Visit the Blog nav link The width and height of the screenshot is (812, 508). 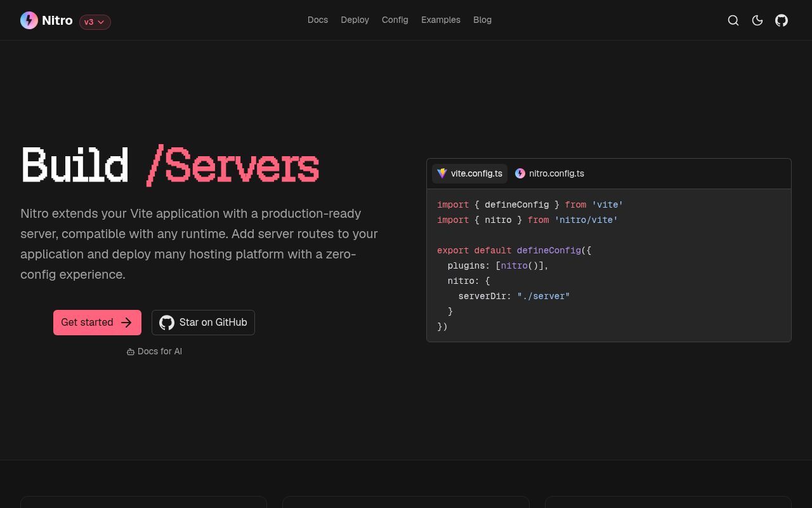(x=482, y=20)
